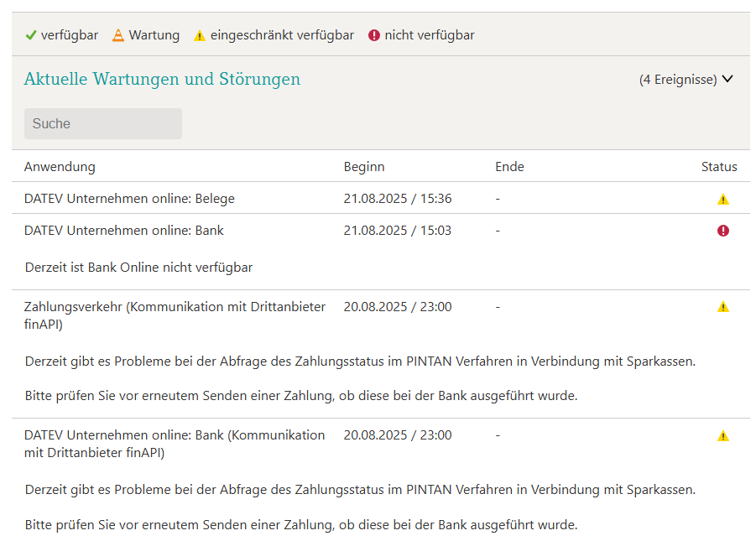Sort by the 'Beginn' column header

click(364, 167)
